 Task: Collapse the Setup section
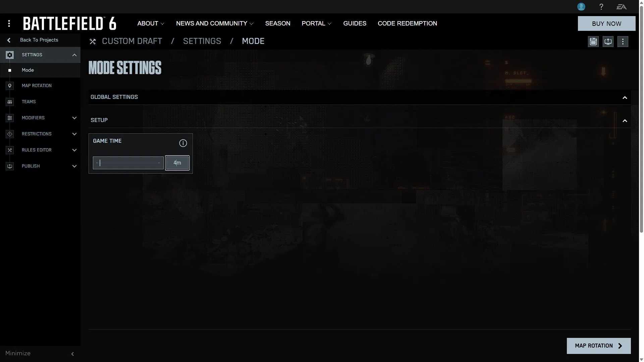[x=625, y=121]
